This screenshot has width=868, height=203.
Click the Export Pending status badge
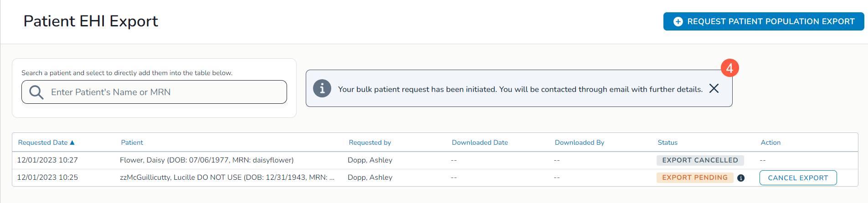695,178
